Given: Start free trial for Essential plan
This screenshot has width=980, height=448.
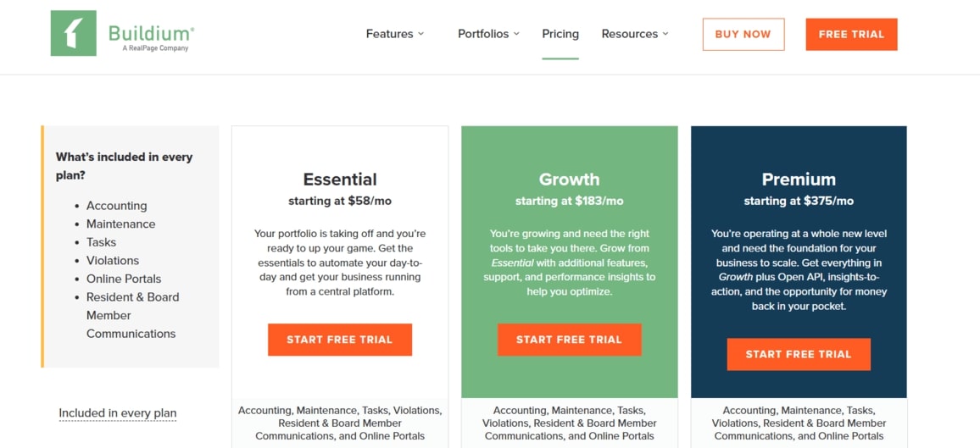Looking at the screenshot, I should pos(340,340).
